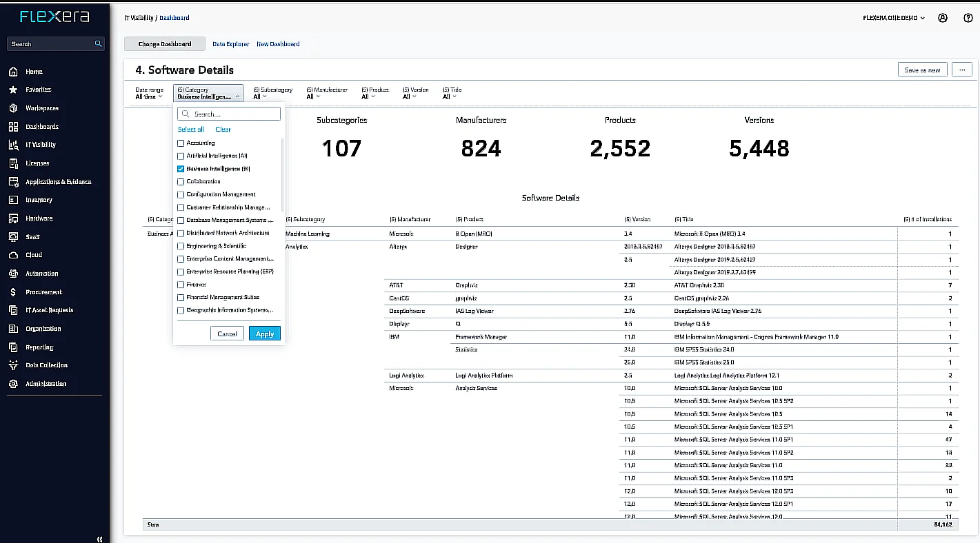The width and height of the screenshot is (980, 543).
Task: Select the Licenses menu item
Action: click(x=37, y=163)
